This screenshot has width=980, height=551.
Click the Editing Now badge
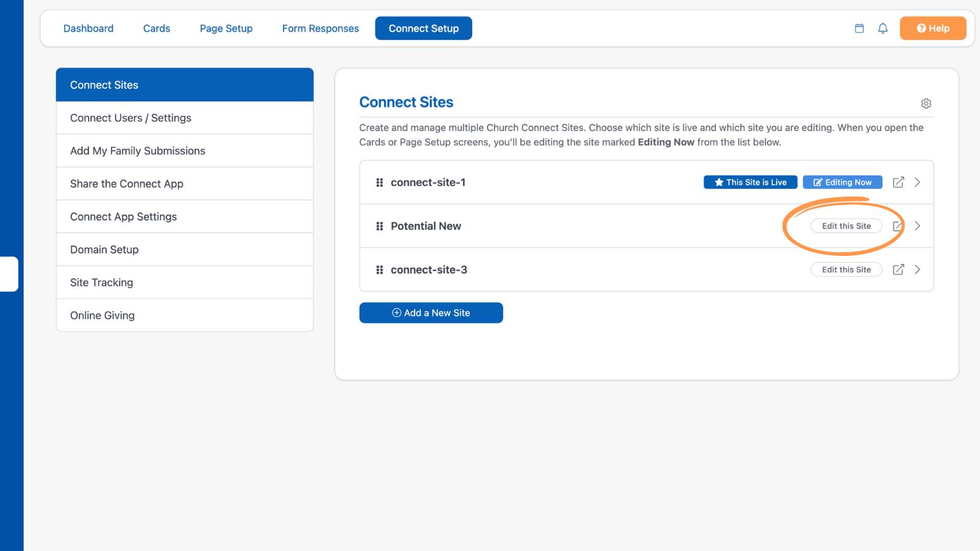coord(843,182)
